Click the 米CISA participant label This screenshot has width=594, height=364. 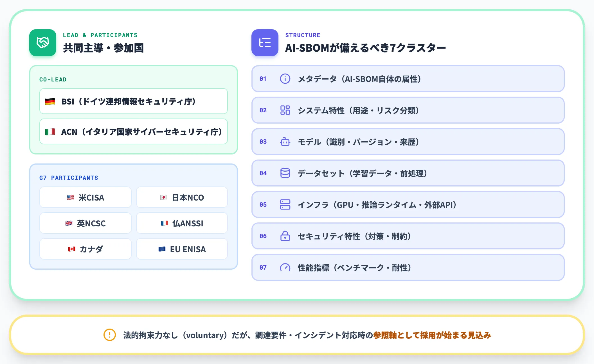pyautogui.click(x=91, y=198)
